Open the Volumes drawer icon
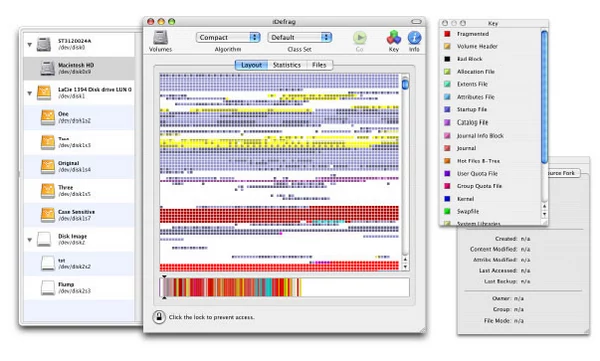Screen dimensions: 600x361 [160, 38]
